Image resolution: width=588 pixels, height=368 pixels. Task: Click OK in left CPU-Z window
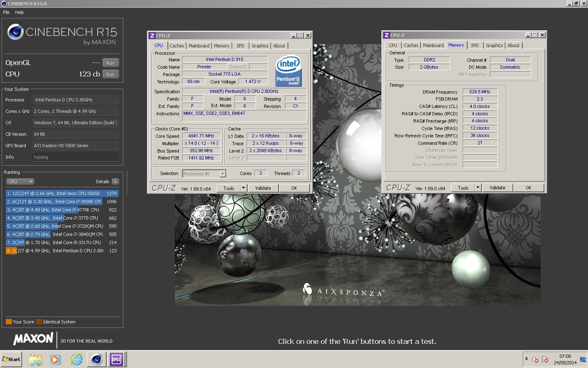(294, 188)
